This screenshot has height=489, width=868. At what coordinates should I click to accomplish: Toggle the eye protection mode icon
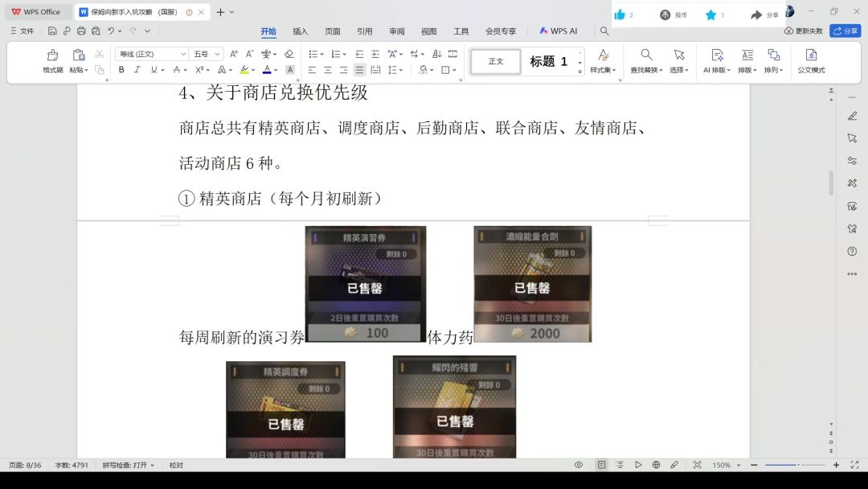(578, 465)
